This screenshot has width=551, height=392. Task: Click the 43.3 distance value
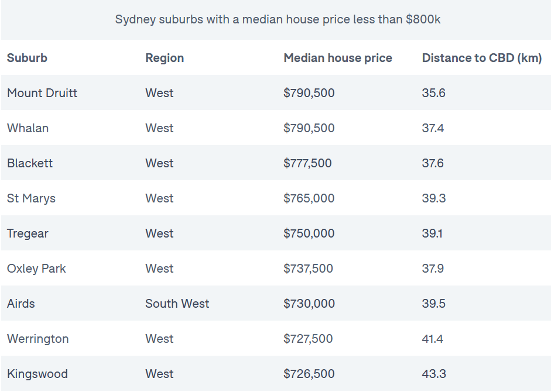434,374
